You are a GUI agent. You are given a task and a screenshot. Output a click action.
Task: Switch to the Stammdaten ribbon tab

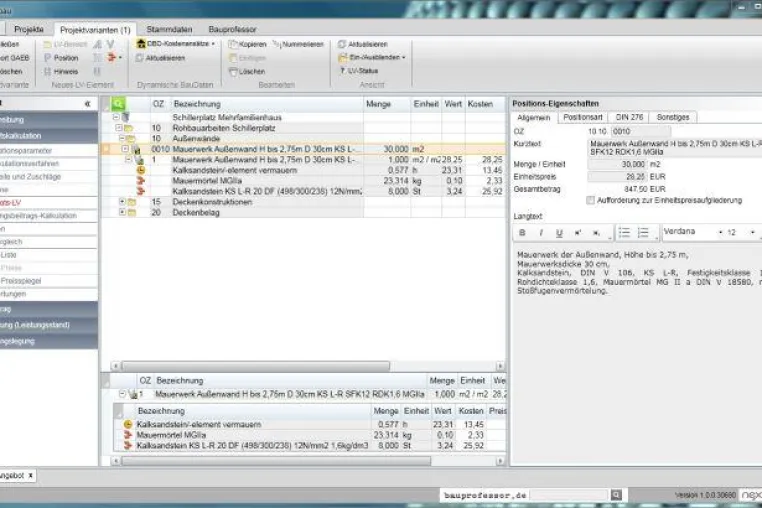[169, 29]
